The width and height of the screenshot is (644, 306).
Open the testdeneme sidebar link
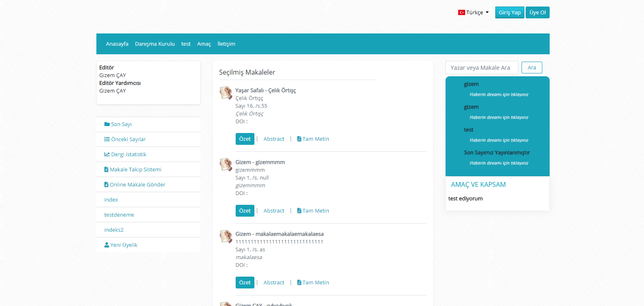(x=119, y=215)
